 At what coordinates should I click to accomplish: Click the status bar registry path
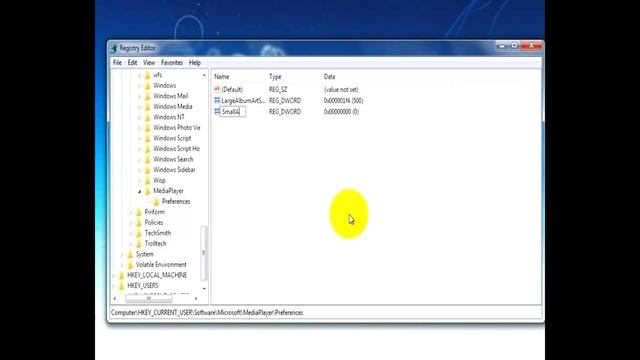click(207, 313)
